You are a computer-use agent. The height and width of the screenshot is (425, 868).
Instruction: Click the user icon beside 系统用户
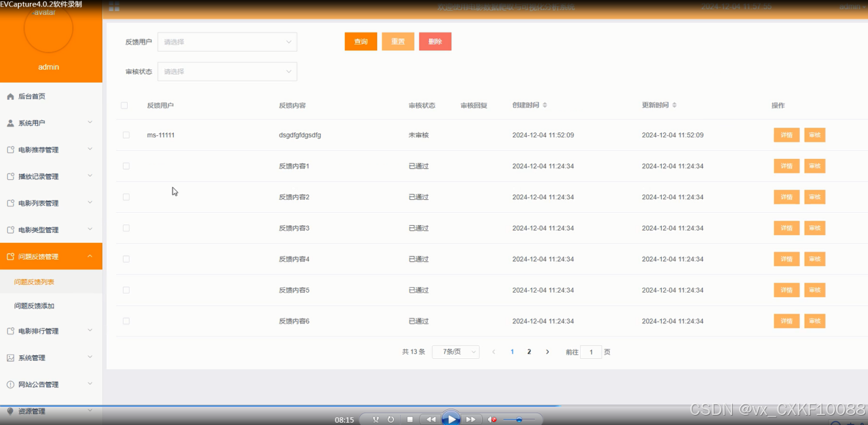[10, 123]
